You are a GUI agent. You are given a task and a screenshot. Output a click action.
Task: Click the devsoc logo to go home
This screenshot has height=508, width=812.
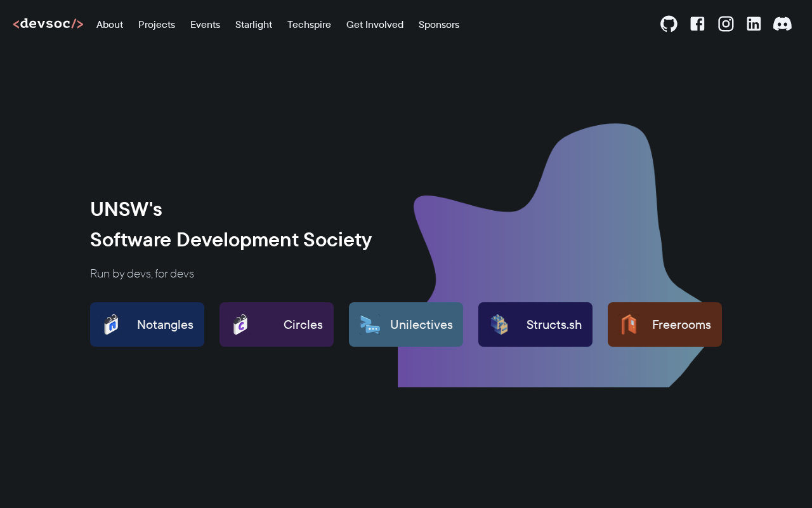tap(48, 24)
